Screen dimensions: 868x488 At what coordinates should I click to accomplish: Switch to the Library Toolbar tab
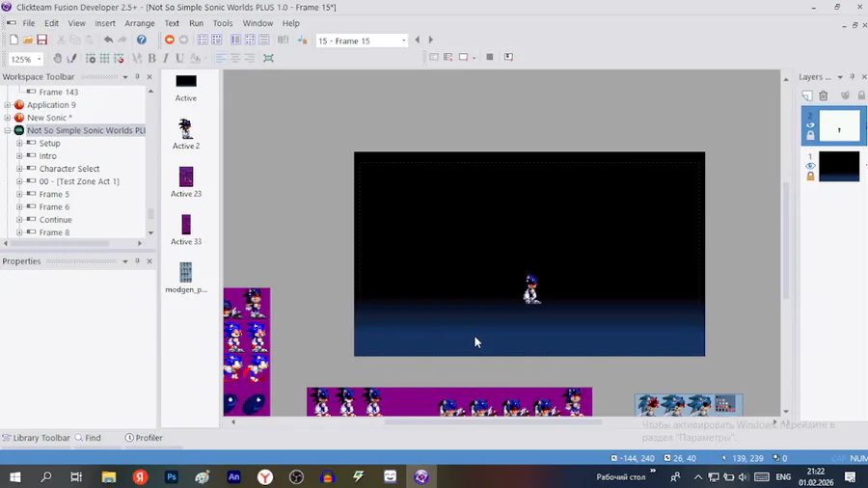click(36, 438)
